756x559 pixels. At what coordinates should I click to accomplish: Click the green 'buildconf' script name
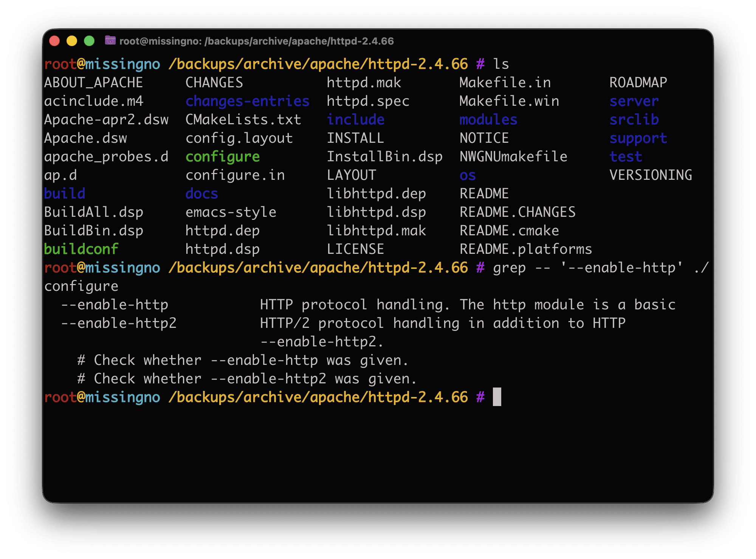81,249
